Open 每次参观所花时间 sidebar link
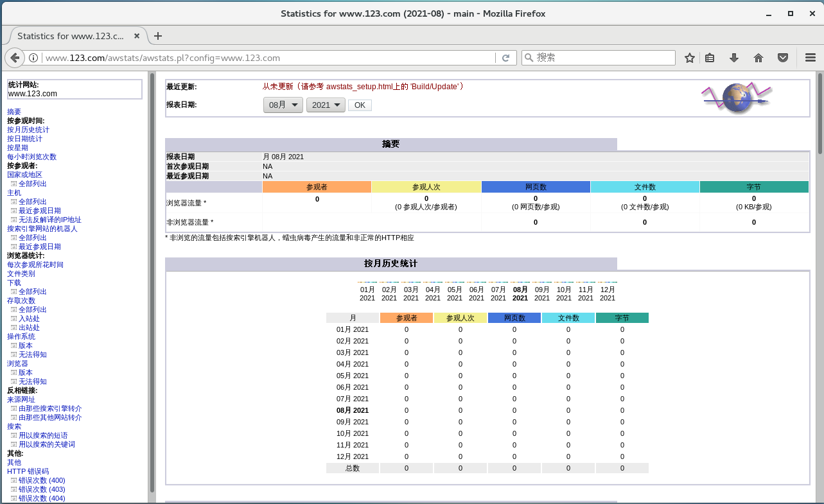This screenshot has height=504, width=824. [35, 265]
